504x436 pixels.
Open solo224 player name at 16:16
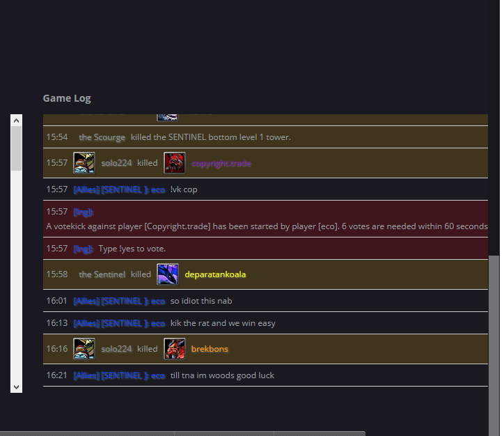[116, 349]
